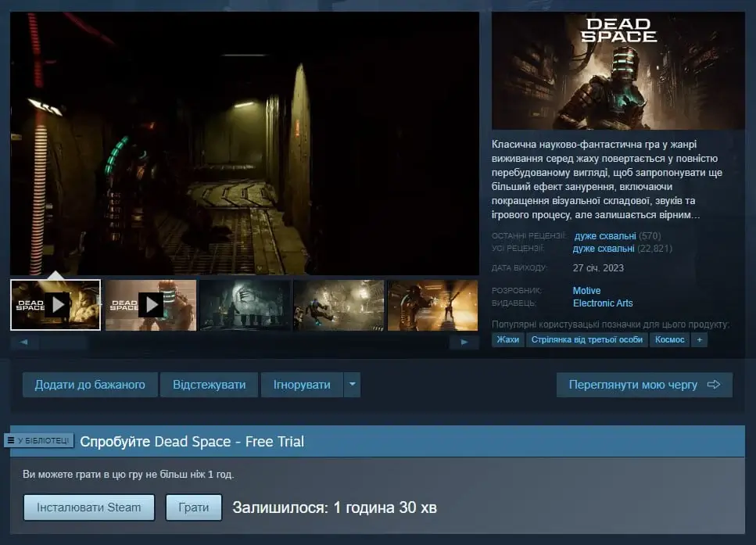Screen dimensions: 756x545
Task: Click the thumbnail strip scrollbar handle
Action: [x=63, y=342]
